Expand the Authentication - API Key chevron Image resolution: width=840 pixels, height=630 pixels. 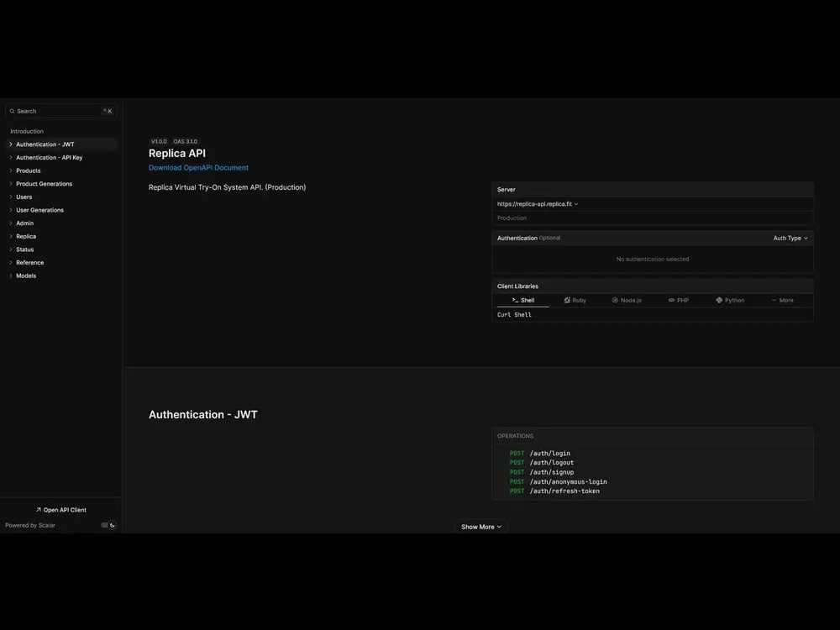[11, 158]
